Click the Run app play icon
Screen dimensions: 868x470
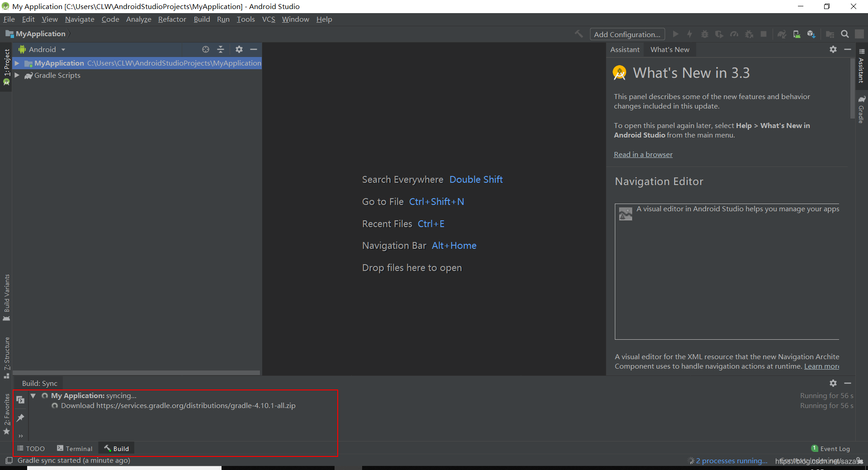[x=675, y=34]
